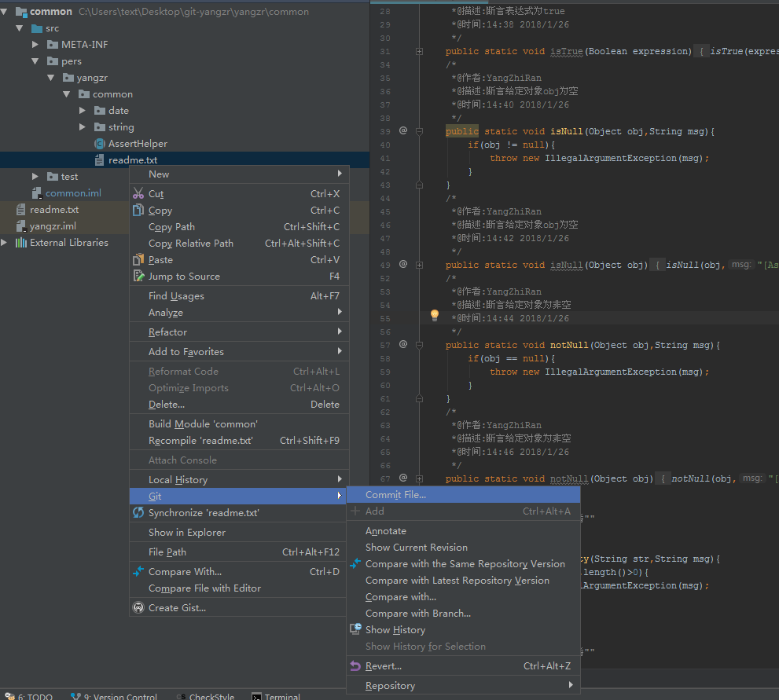This screenshot has width=779, height=700.
Task: Click the yellow intention light bulb
Action: click(434, 315)
